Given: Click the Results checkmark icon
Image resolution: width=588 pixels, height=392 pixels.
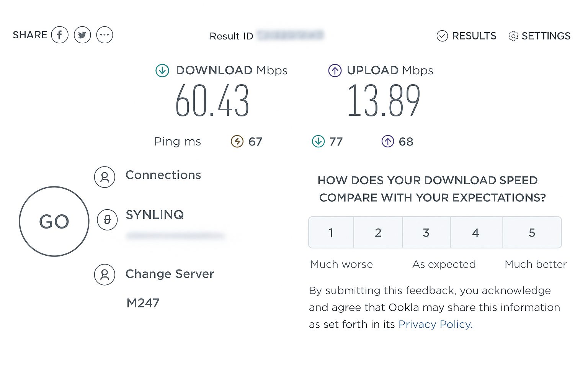Looking at the screenshot, I should pyautogui.click(x=442, y=36).
